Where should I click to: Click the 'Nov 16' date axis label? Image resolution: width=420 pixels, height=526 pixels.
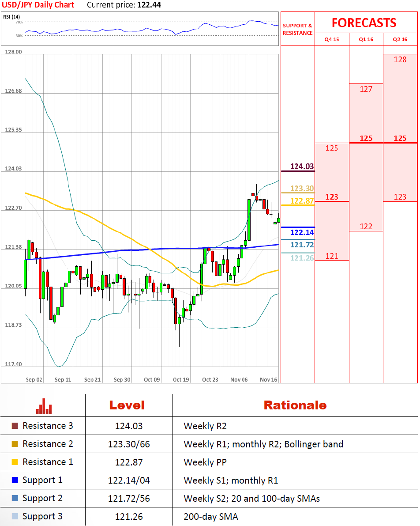tap(269, 379)
